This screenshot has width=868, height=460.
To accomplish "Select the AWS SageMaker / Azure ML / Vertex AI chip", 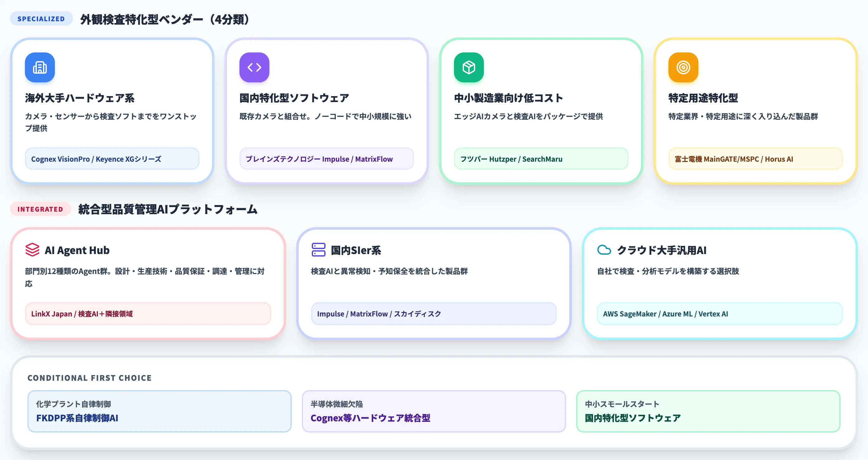I will coord(720,314).
